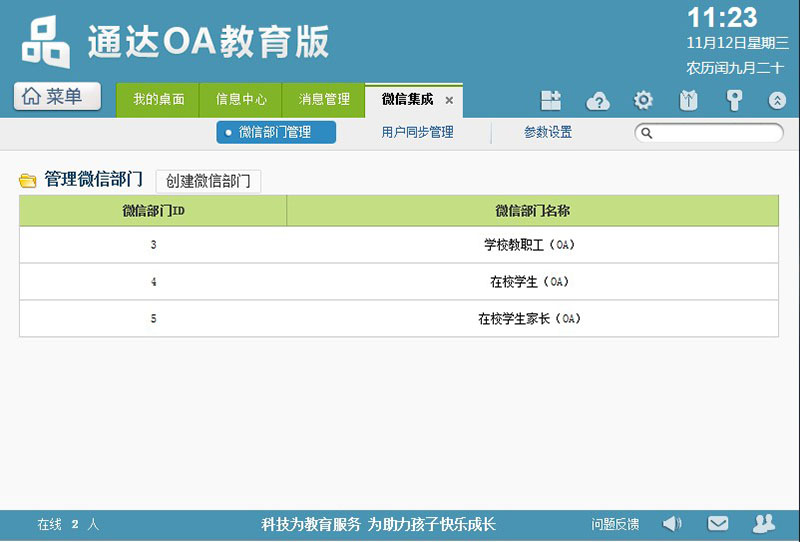
Task: Click the 问题反馈 link
Action: pyautogui.click(x=615, y=524)
